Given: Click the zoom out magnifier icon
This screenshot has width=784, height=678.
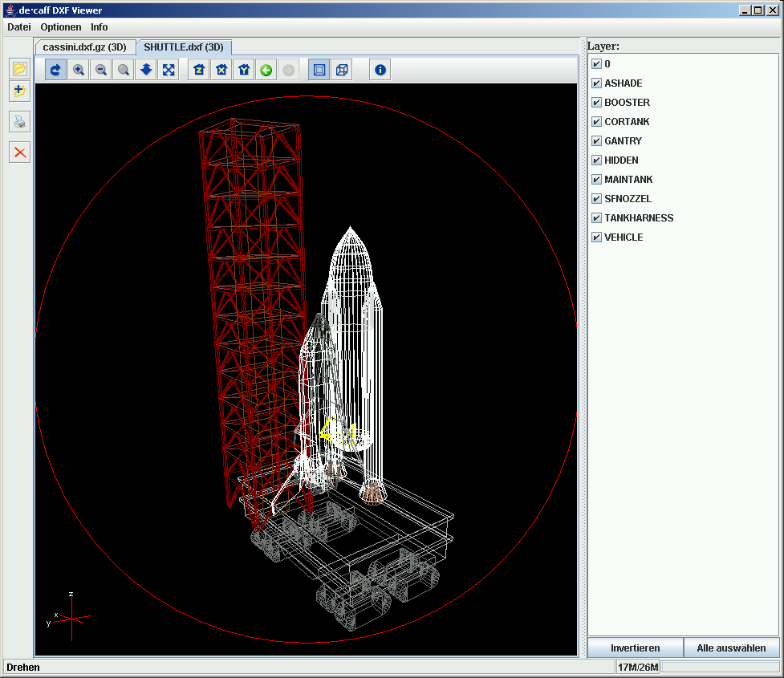Looking at the screenshot, I should click(x=101, y=71).
